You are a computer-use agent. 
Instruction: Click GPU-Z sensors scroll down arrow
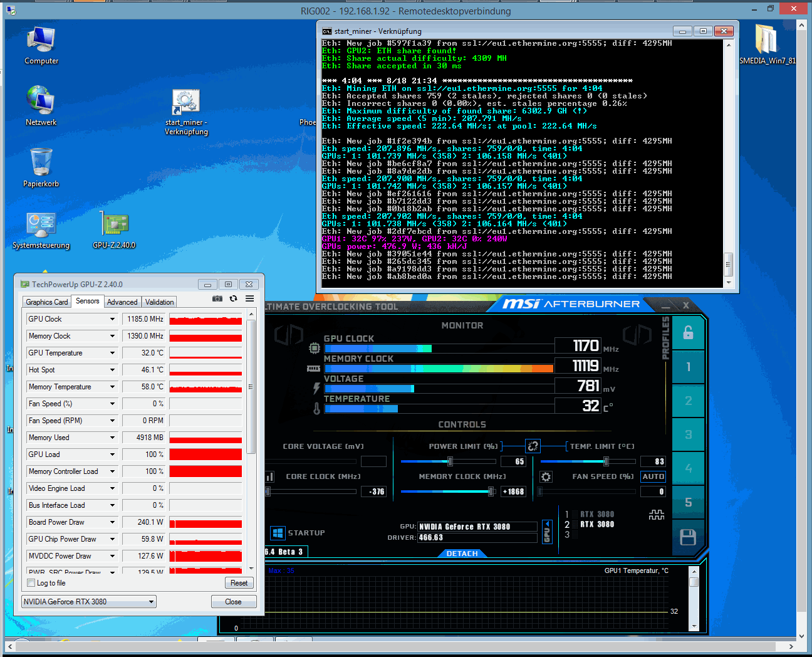(x=251, y=569)
